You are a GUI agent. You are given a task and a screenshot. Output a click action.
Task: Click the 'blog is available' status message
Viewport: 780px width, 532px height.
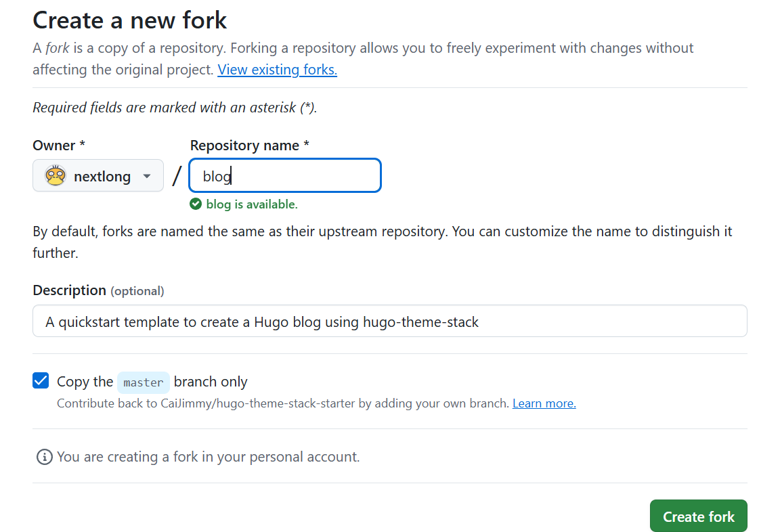point(251,204)
